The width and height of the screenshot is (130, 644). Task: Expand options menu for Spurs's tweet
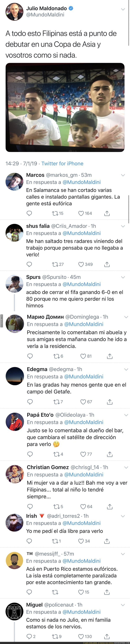tap(123, 277)
